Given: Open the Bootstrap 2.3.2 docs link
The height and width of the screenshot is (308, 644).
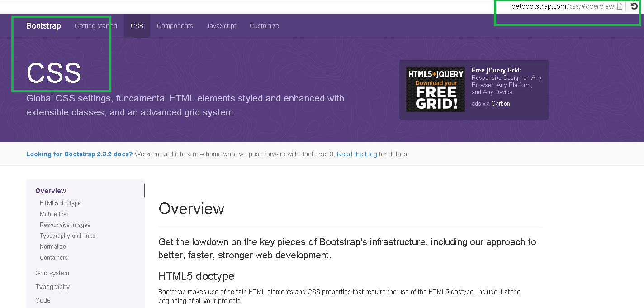Looking at the screenshot, I should 79,154.
